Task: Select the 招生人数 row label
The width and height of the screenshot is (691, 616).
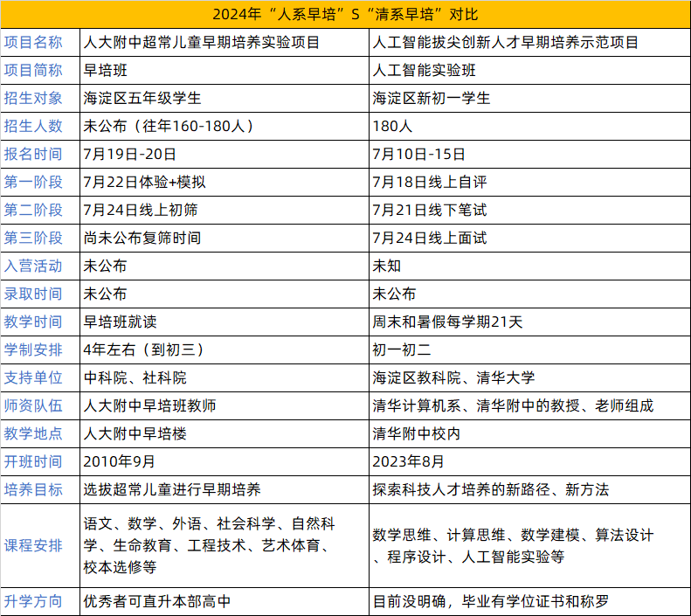Action: point(34,126)
